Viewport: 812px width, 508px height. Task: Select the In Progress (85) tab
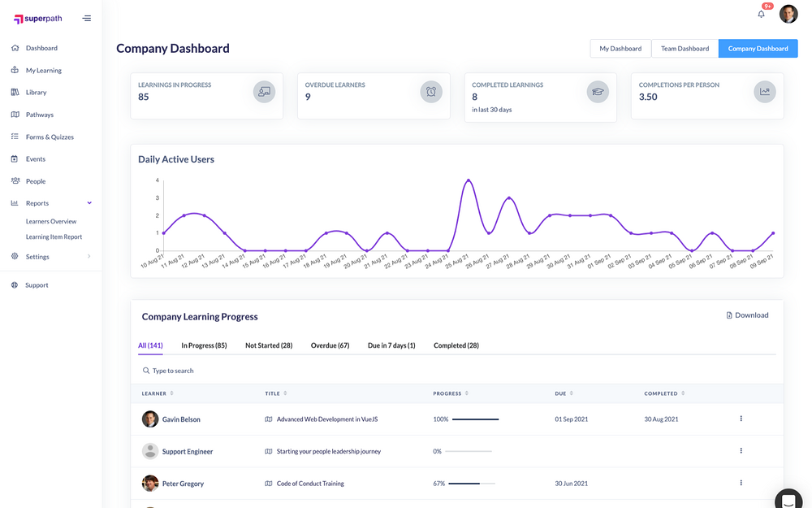click(x=204, y=345)
